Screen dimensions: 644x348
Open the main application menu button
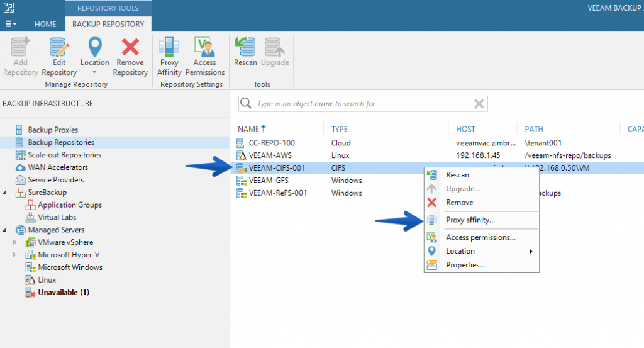point(11,25)
